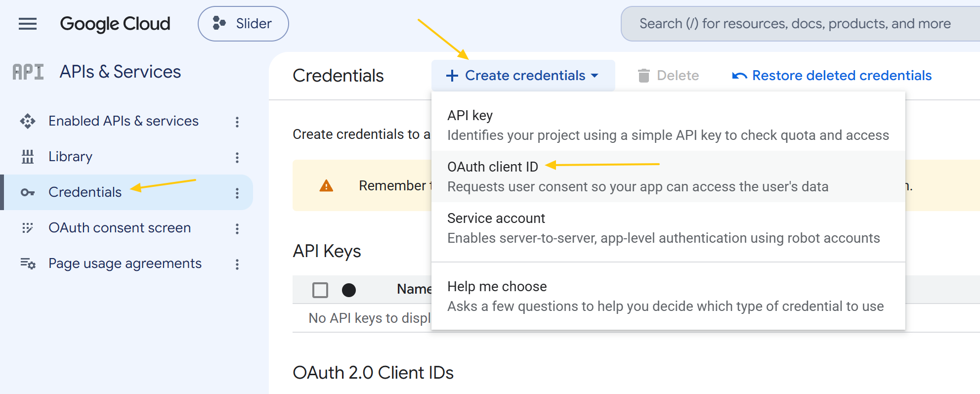980x394 pixels.
Task: Expand the Create credentials dropdown
Action: pyautogui.click(x=523, y=76)
